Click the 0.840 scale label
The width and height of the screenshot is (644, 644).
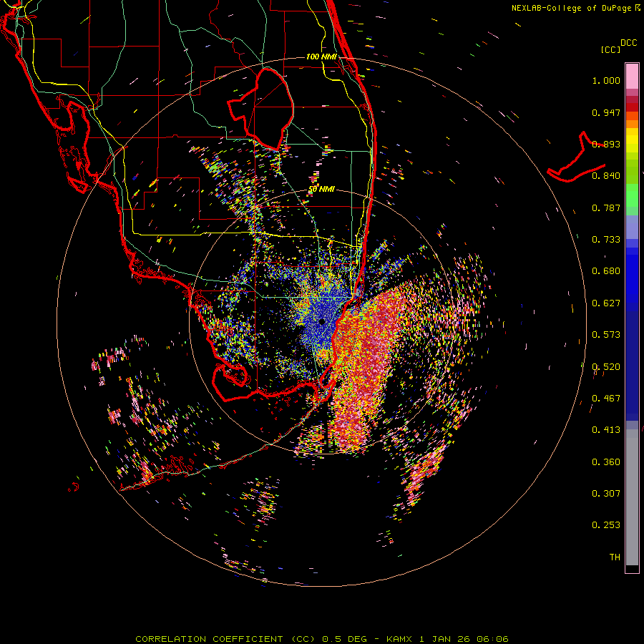pyautogui.click(x=606, y=176)
